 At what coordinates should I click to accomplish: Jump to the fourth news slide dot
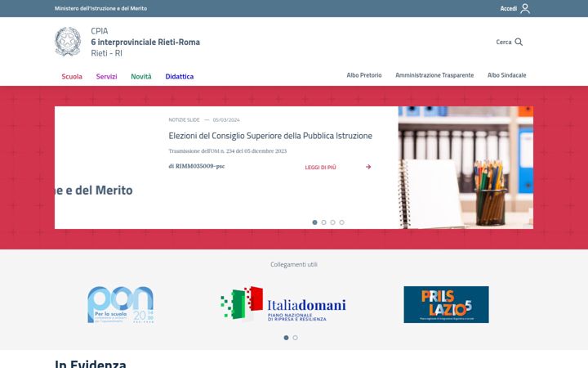tap(341, 222)
